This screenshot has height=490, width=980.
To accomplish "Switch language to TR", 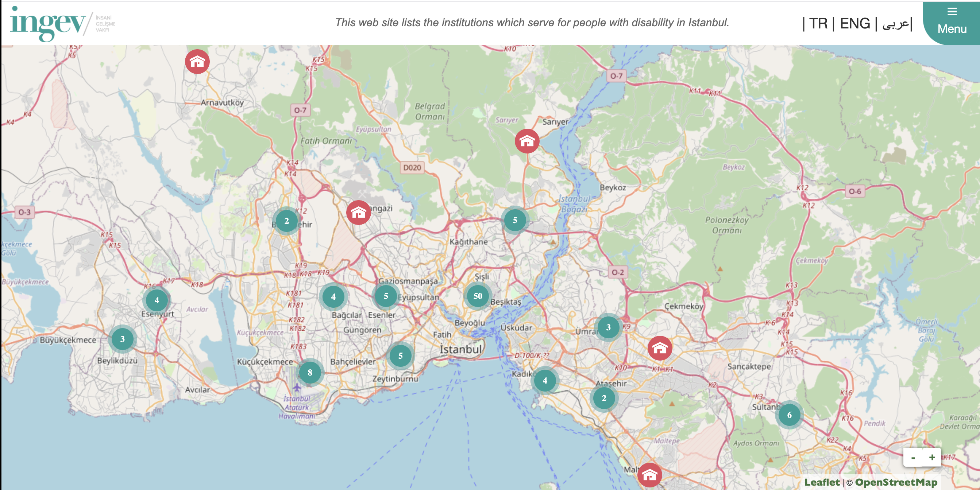I will click(818, 23).
